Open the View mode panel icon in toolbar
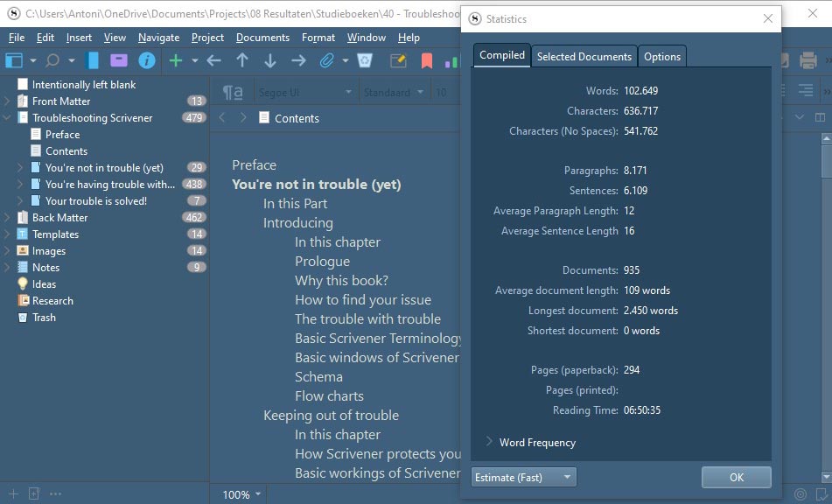This screenshot has height=504, width=832. [14, 60]
